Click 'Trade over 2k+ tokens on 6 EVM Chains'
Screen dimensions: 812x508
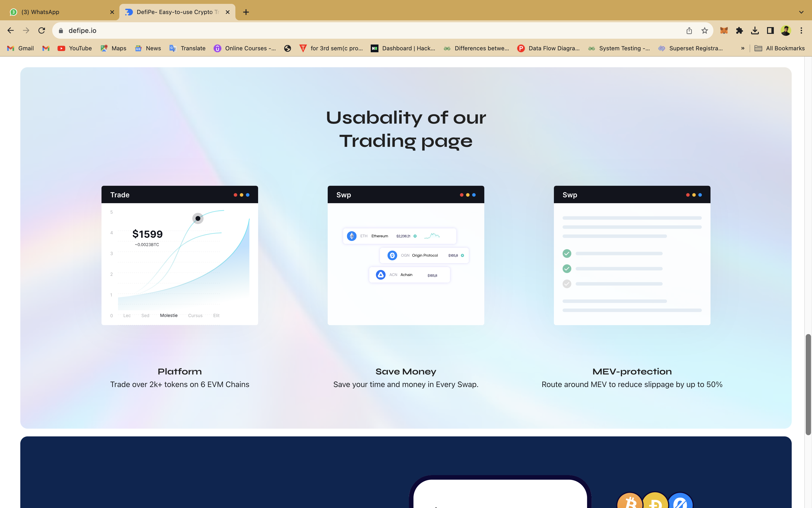click(180, 384)
